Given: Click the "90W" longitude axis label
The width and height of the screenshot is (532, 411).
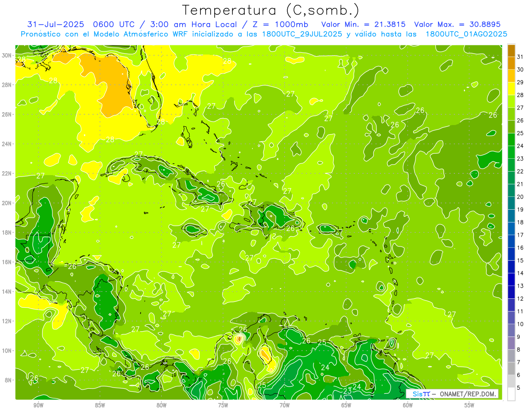Looking at the screenshot, I should pyautogui.click(x=39, y=405).
